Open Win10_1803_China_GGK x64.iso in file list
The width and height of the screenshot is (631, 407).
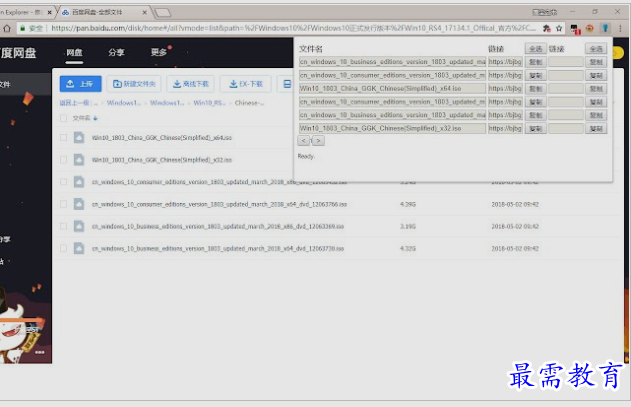coord(162,138)
